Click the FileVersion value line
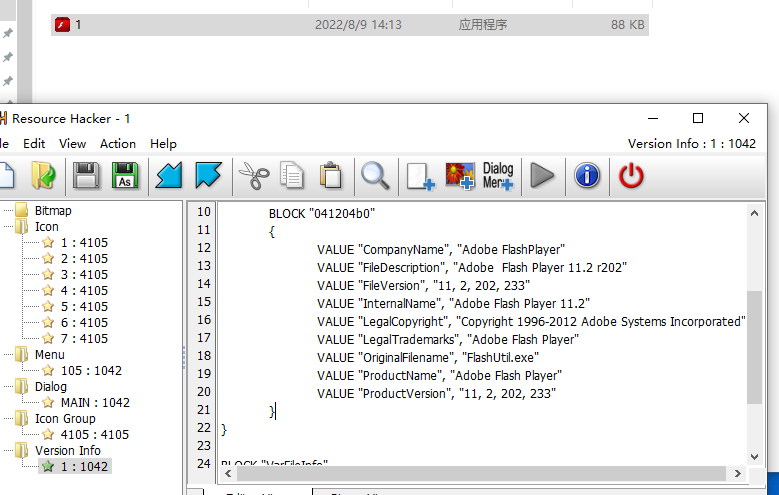The width and height of the screenshot is (779, 495). click(423, 286)
